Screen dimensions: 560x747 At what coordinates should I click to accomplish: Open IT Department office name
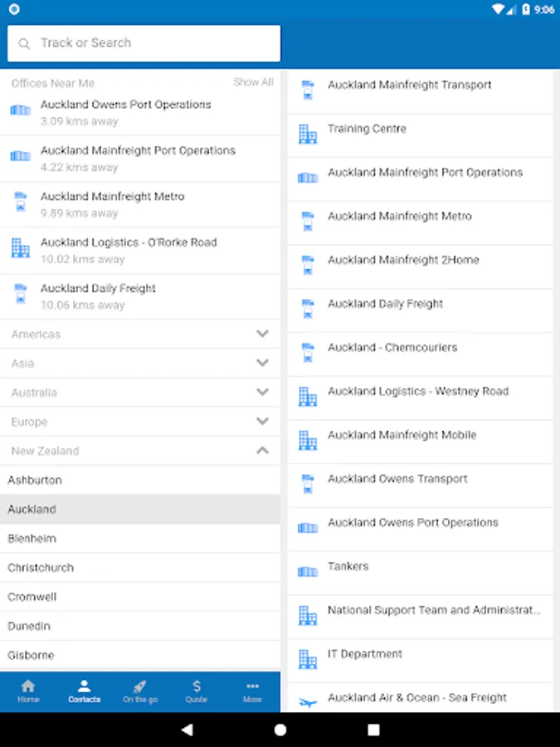click(x=365, y=654)
